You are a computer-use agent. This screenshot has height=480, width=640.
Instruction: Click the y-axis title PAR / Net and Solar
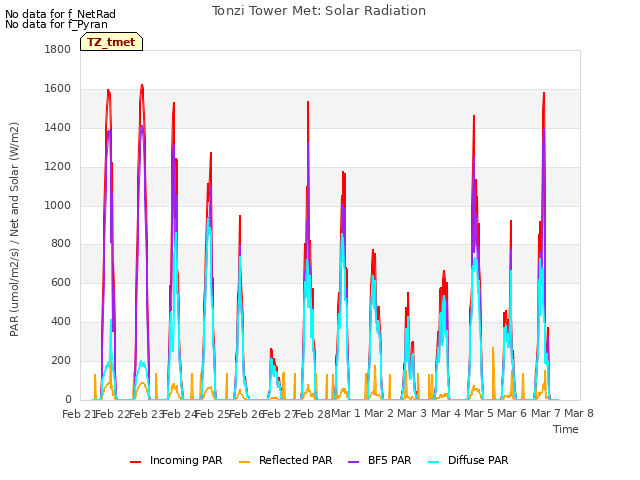click(14, 229)
